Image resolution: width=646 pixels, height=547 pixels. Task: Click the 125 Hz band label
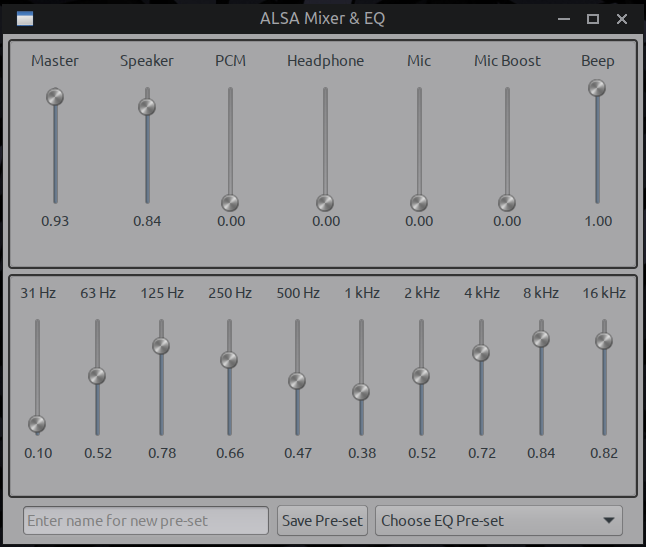coord(162,293)
